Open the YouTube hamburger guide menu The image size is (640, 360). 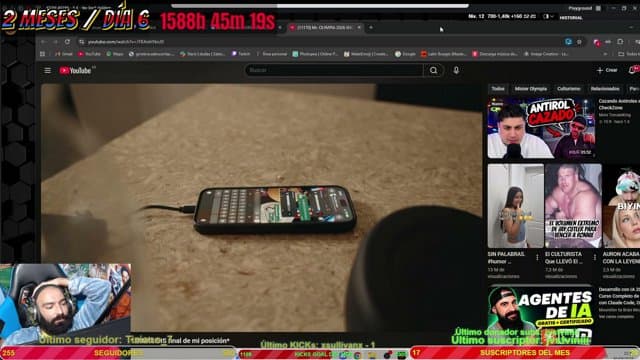47,71
